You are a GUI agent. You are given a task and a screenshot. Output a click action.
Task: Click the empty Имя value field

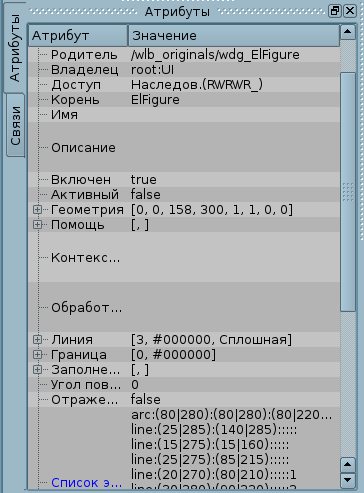(x=234, y=115)
